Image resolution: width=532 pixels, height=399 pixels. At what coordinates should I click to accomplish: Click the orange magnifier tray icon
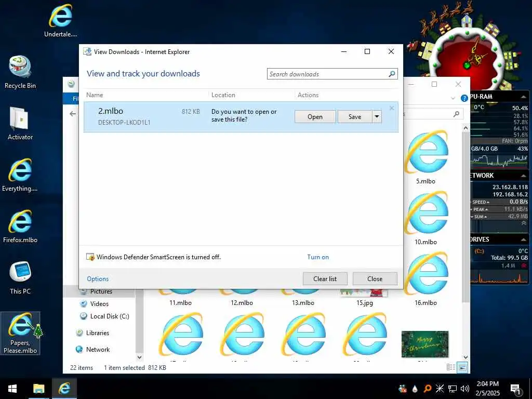(x=428, y=389)
